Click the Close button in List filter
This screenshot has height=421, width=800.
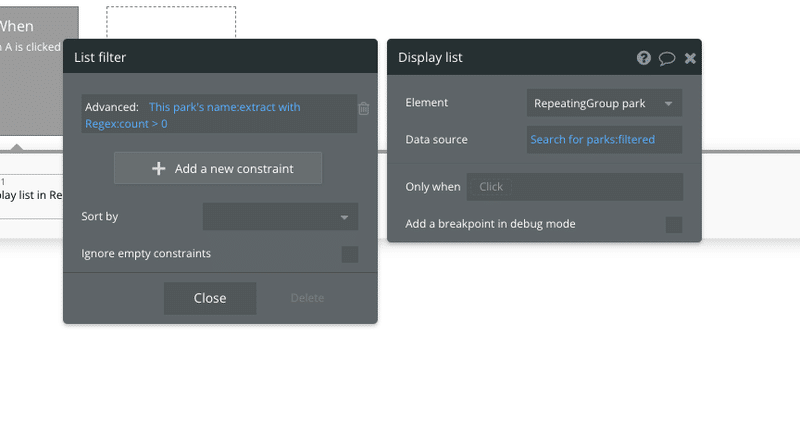tap(210, 298)
